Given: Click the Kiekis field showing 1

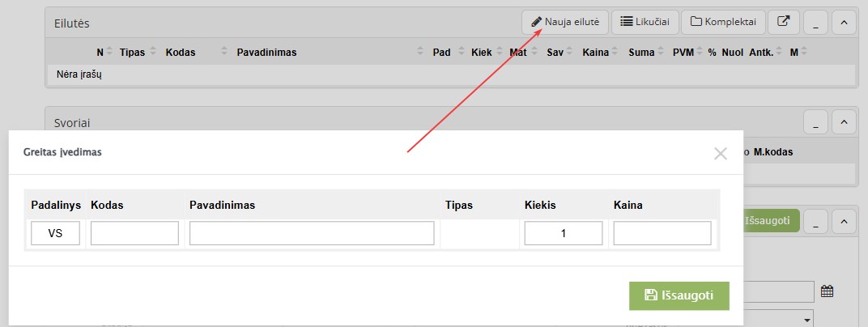Looking at the screenshot, I should (564, 234).
